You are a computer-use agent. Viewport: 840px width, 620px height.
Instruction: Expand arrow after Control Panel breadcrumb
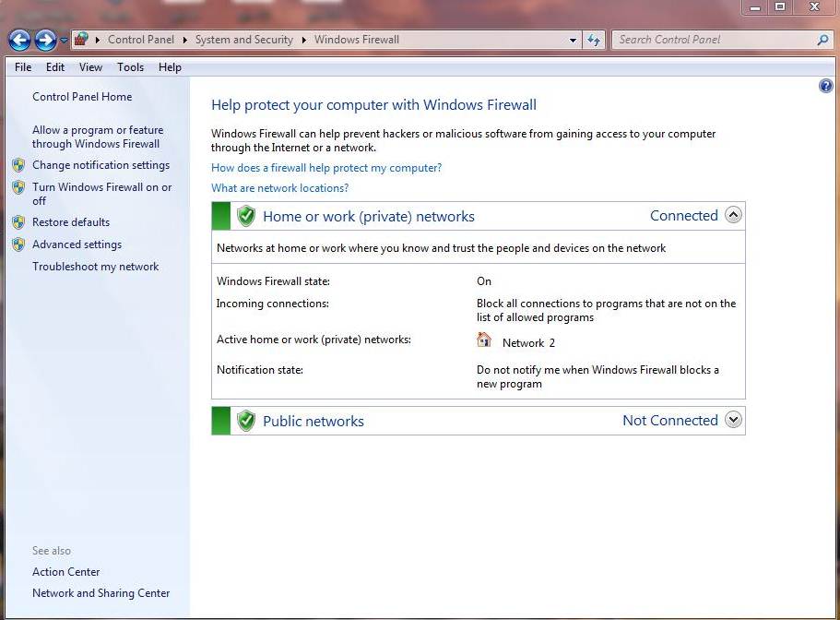point(184,40)
